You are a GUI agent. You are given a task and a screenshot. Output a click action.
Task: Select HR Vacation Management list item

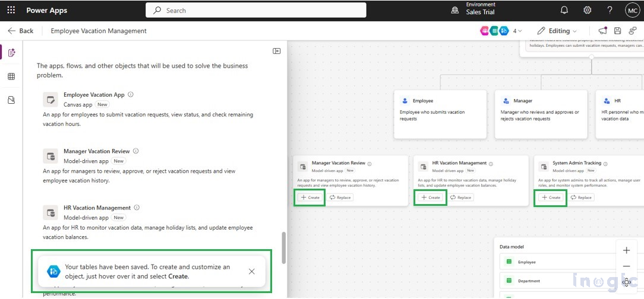148,222
